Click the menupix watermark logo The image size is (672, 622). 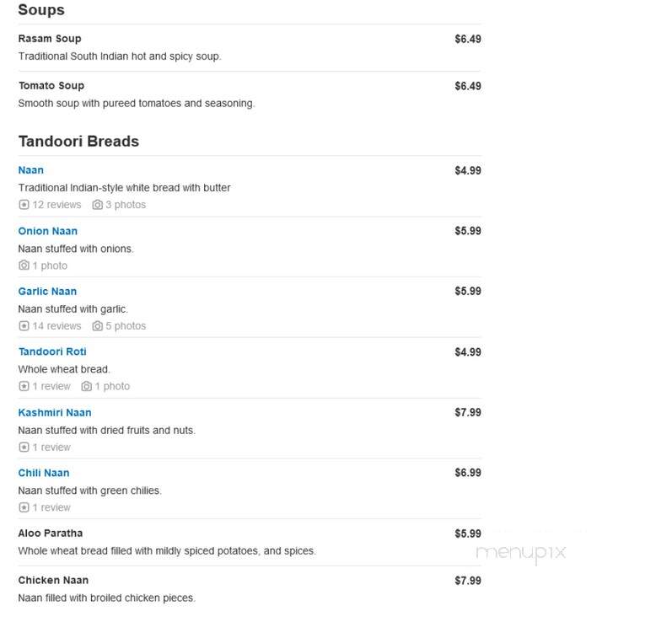[x=521, y=554]
